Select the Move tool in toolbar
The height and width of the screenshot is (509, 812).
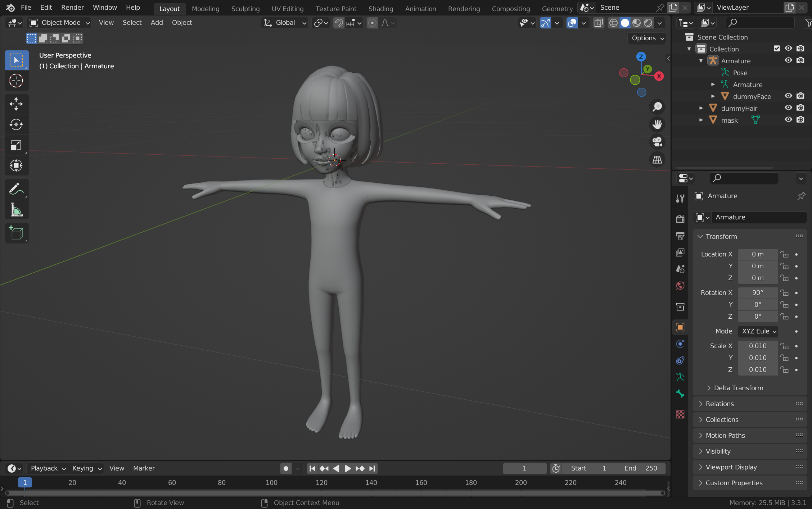coord(16,104)
